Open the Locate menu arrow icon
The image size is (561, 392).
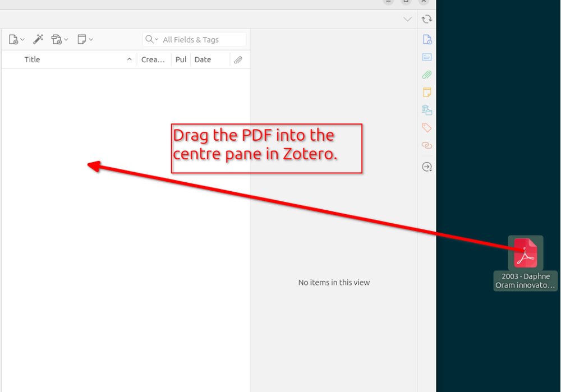pos(427,167)
